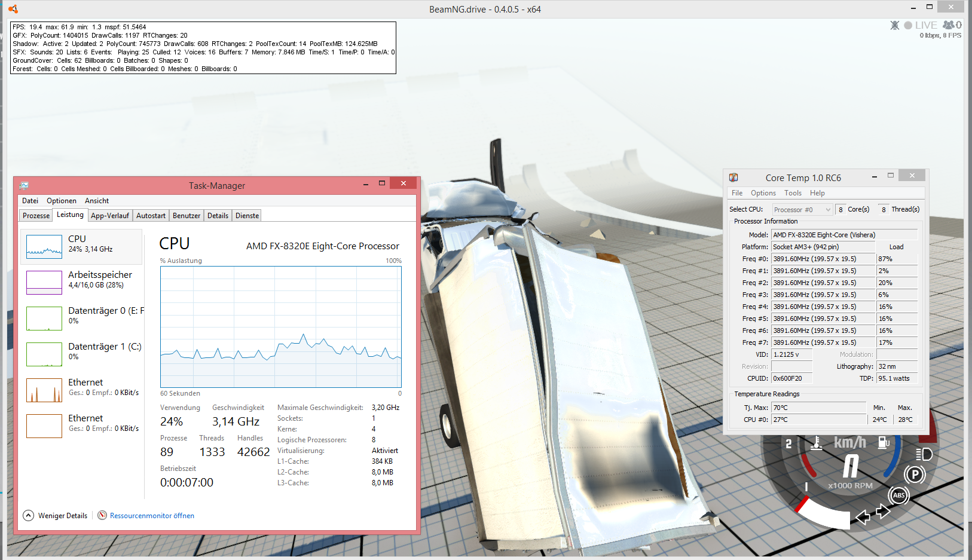Open the Tools menu in Core Temp
Image resolution: width=972 pixels, height=560 pixels.
pos(793,193)
